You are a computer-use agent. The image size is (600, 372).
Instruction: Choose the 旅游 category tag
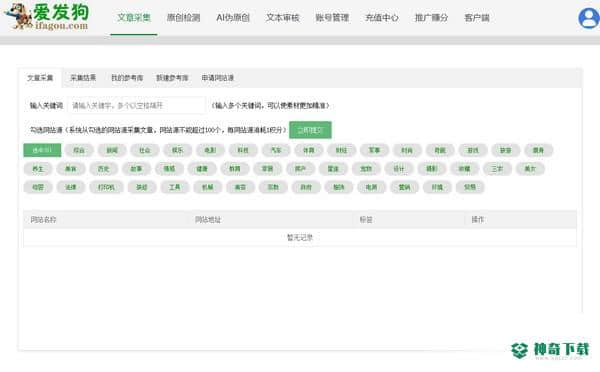point(505,150)
